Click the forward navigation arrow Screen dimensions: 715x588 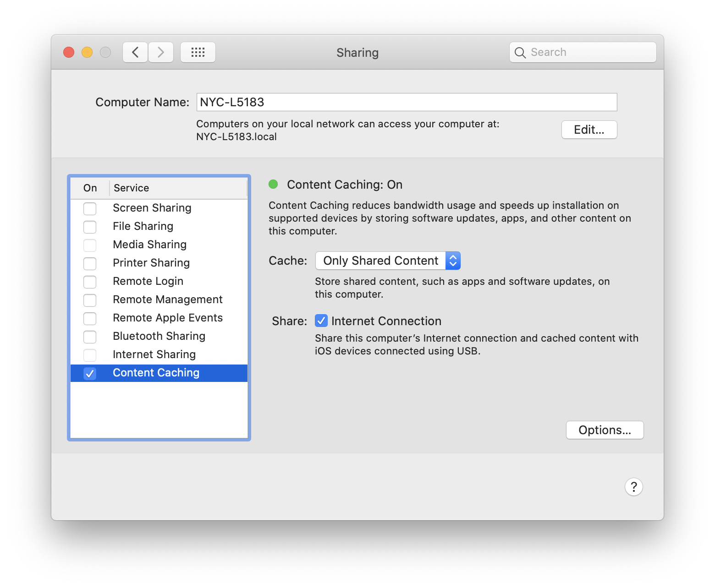tap(161, 52)
